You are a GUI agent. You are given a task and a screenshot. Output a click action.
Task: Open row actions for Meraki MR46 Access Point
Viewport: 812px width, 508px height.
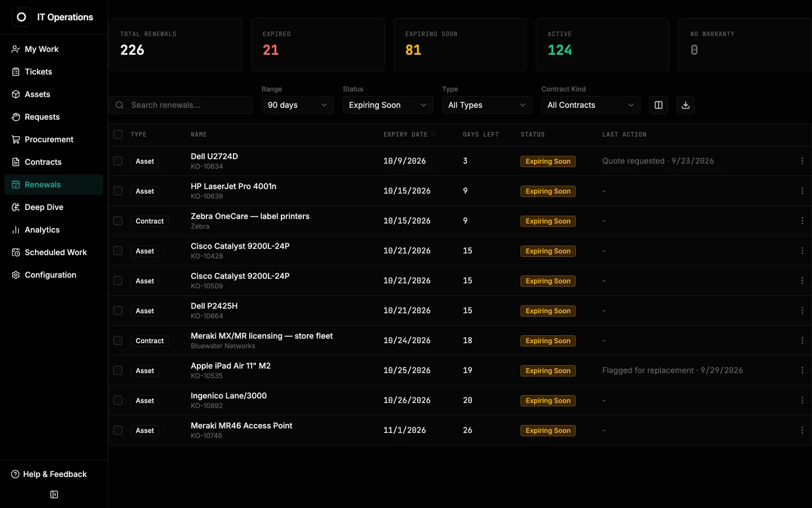(802, 430)
